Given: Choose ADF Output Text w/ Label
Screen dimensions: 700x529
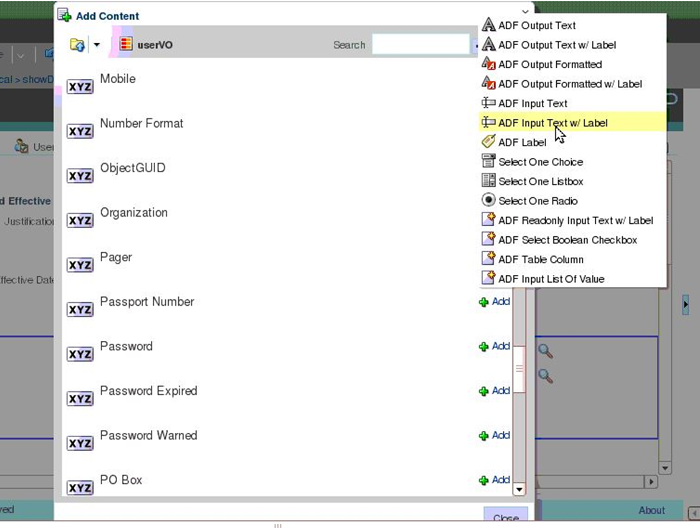Looking at the screenshot, I should tap(573, 45).
